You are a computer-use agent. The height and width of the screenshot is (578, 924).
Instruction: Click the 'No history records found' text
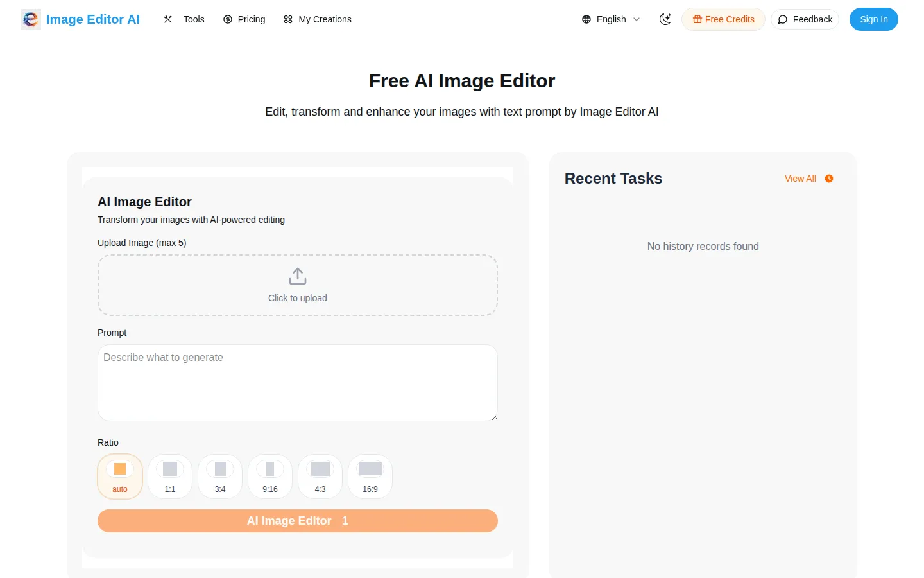click(703, 246)
